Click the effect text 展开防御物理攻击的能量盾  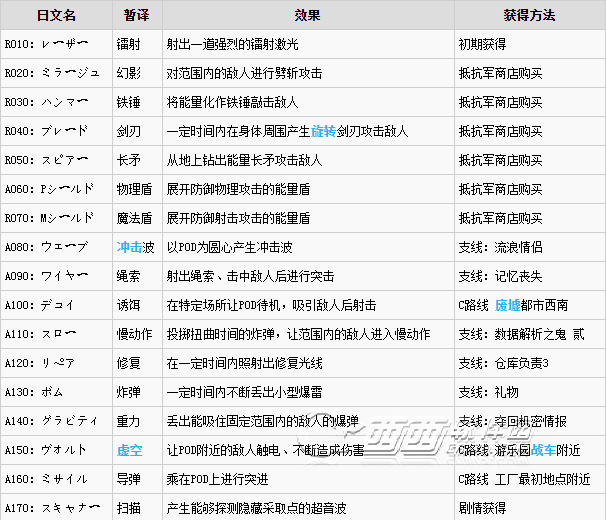click(238, 189)
